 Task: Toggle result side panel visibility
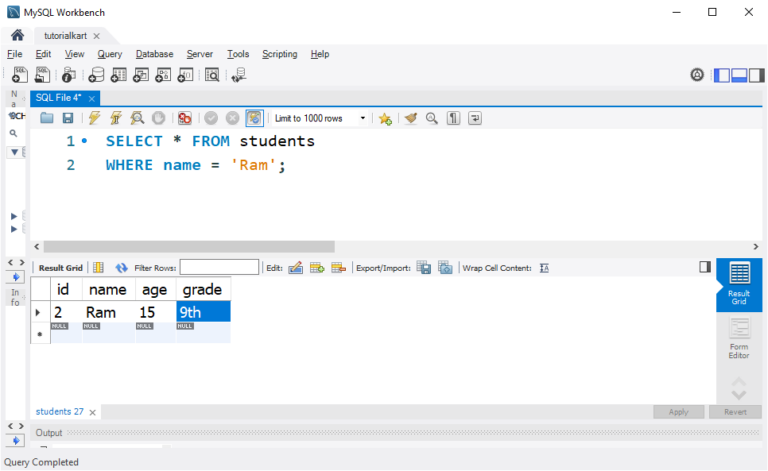tap(705, 267)
